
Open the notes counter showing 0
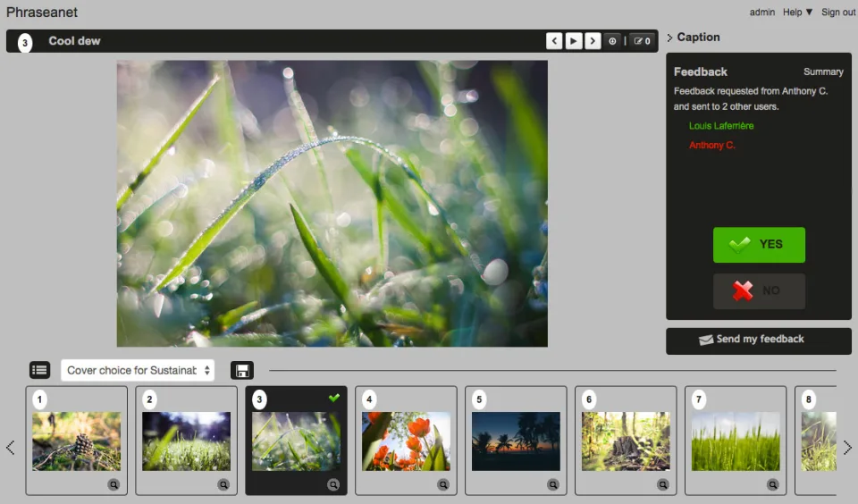[x=643, y=41]
